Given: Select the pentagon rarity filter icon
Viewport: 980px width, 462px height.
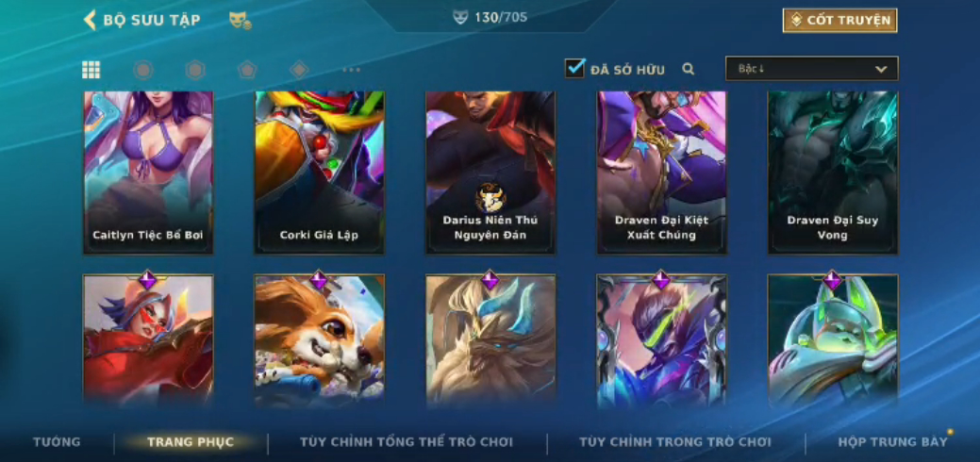Looking at the screenshot, I should (x=247, y=70).
